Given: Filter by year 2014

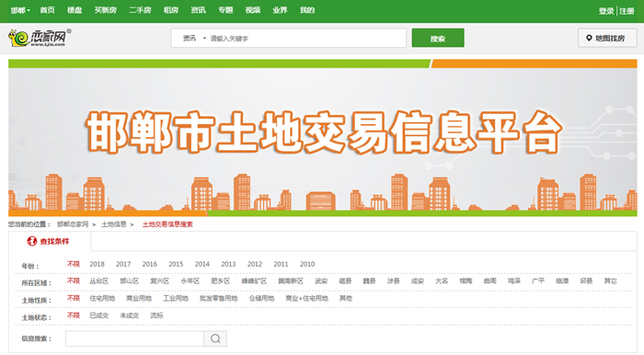Looking at the screenshot, I should (202, 264).
